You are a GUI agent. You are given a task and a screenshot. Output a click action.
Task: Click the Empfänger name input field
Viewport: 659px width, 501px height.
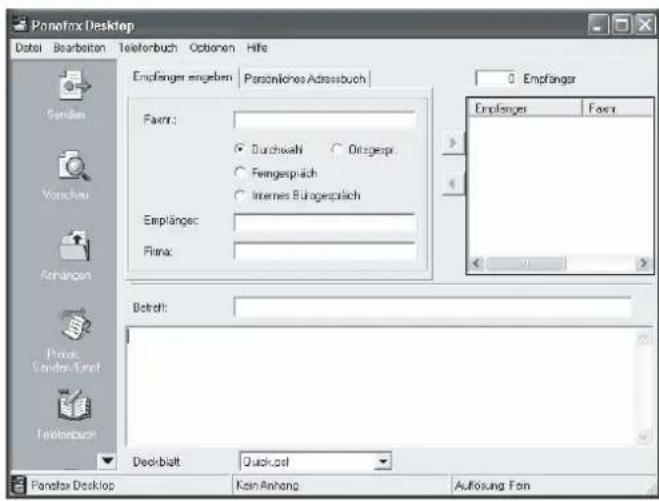(x=324, y=223)
